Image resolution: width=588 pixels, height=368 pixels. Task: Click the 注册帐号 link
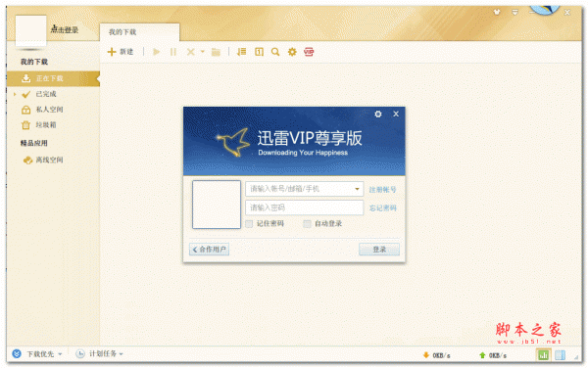click(382, 190)
